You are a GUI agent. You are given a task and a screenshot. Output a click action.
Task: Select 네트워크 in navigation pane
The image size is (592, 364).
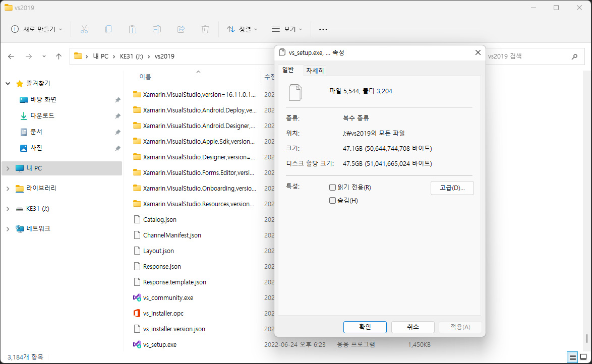[x=33, y=228]
